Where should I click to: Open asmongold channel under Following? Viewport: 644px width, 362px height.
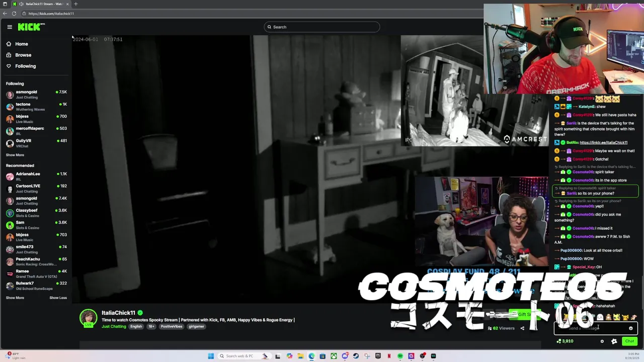pyautogui.click(x=36, y=95)
